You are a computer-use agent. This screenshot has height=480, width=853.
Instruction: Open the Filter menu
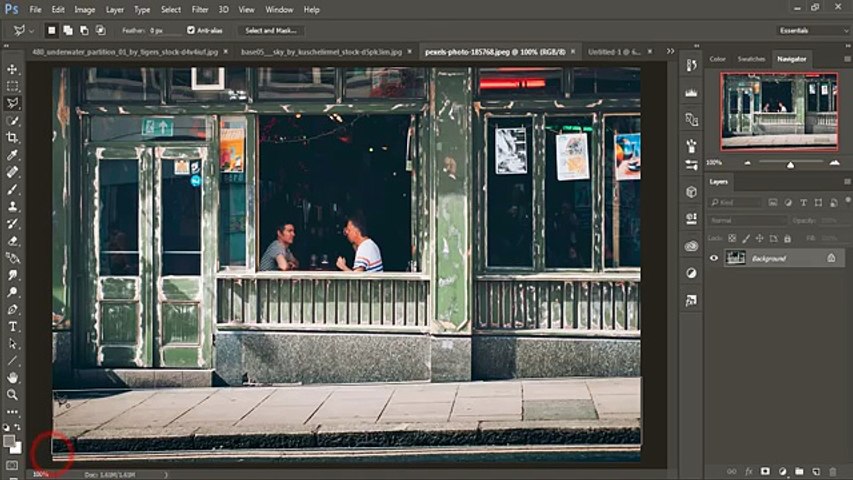(x=200, y=9)
